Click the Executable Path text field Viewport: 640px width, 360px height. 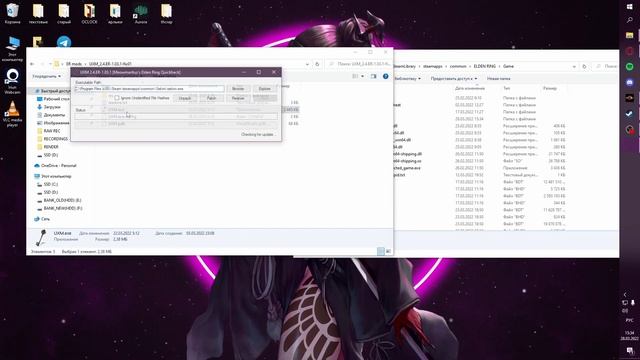[149, 89]
